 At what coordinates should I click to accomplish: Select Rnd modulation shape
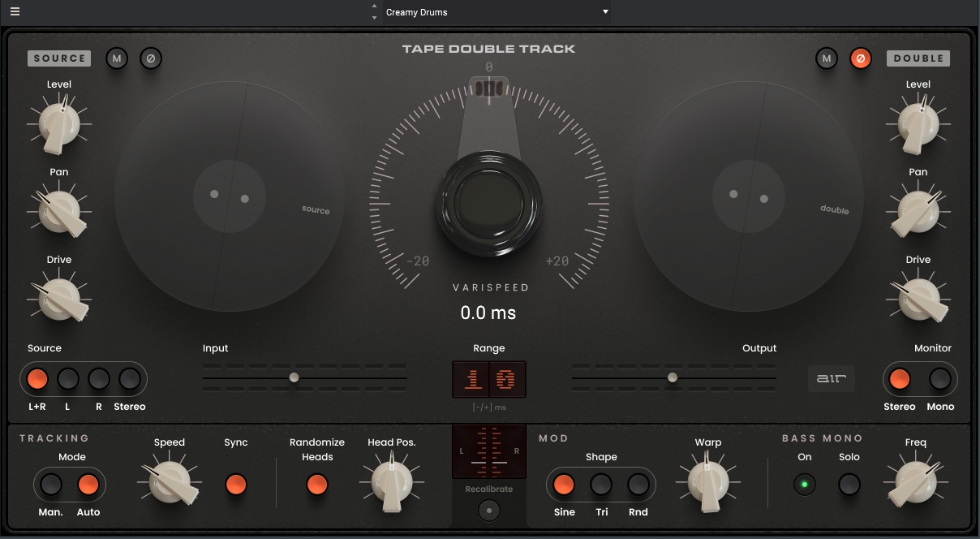click(638, 485)
